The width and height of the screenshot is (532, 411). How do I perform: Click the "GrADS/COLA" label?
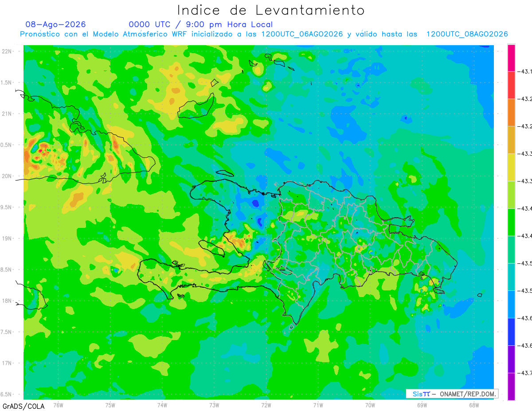pos(23,406)
